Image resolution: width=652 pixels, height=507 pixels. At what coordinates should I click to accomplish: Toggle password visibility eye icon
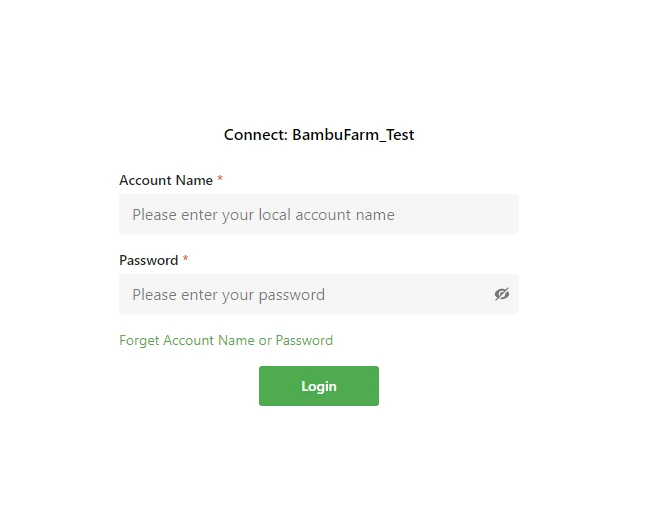[x=502, y=294]
